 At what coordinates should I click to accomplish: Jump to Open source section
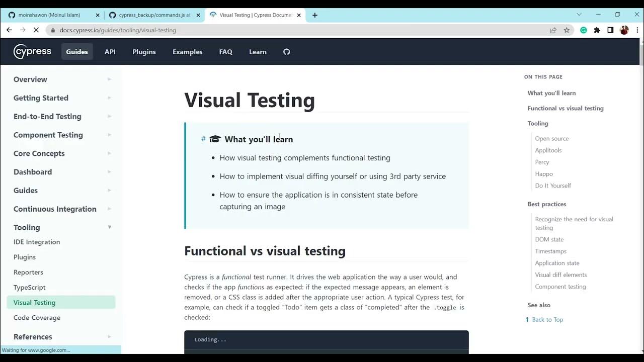(552, 138)
